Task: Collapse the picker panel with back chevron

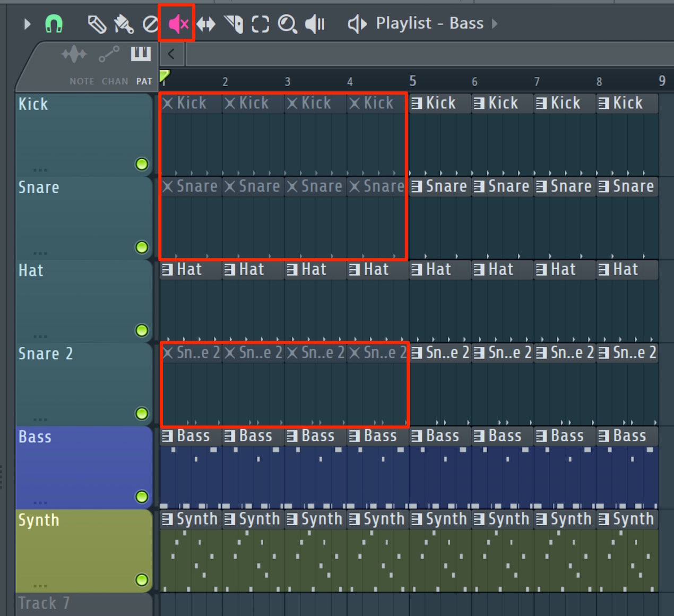Action: pyautogui.click(x=171, y=54)
